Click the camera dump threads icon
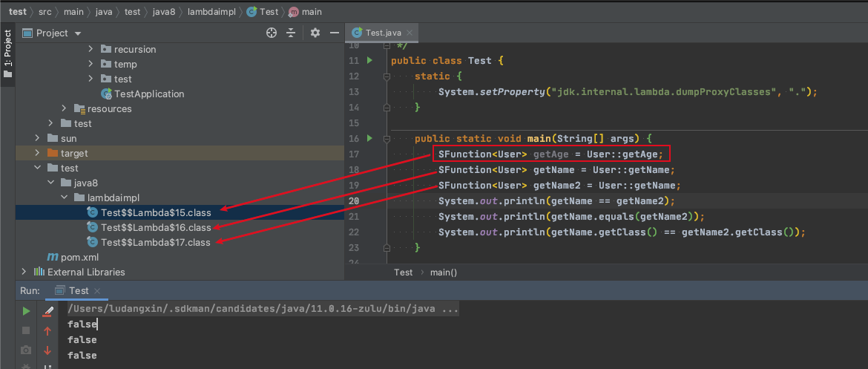The image size is (868, 369). coord(26,350)
